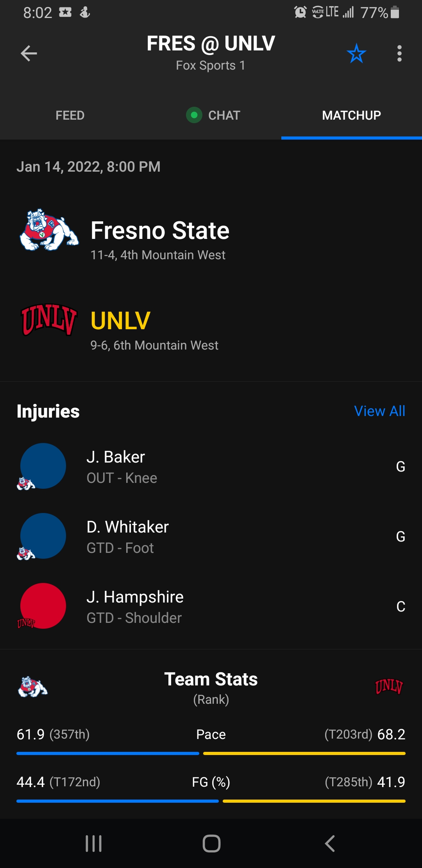
Task: Tap J. Baker's player avatar
Action: (x=43, y=466)
